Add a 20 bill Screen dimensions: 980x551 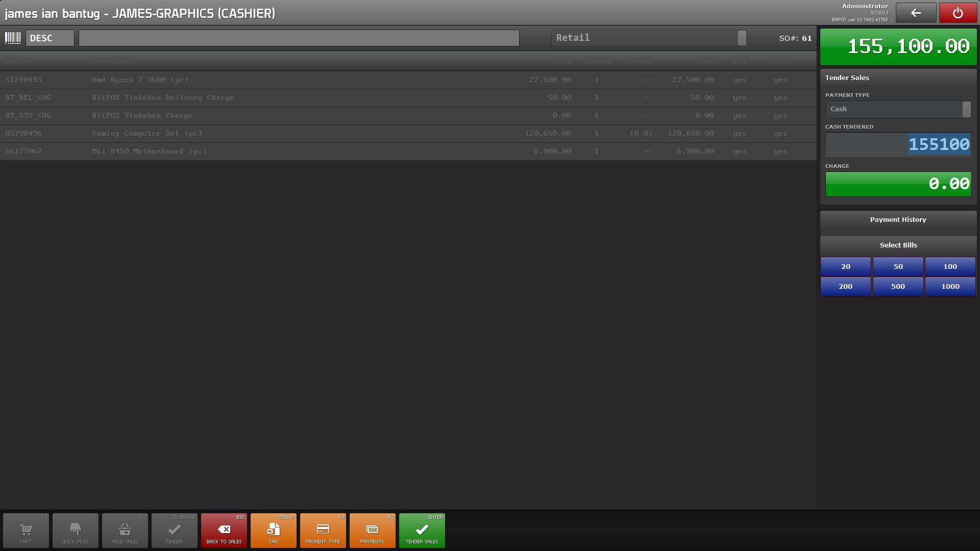coord(845,267)
